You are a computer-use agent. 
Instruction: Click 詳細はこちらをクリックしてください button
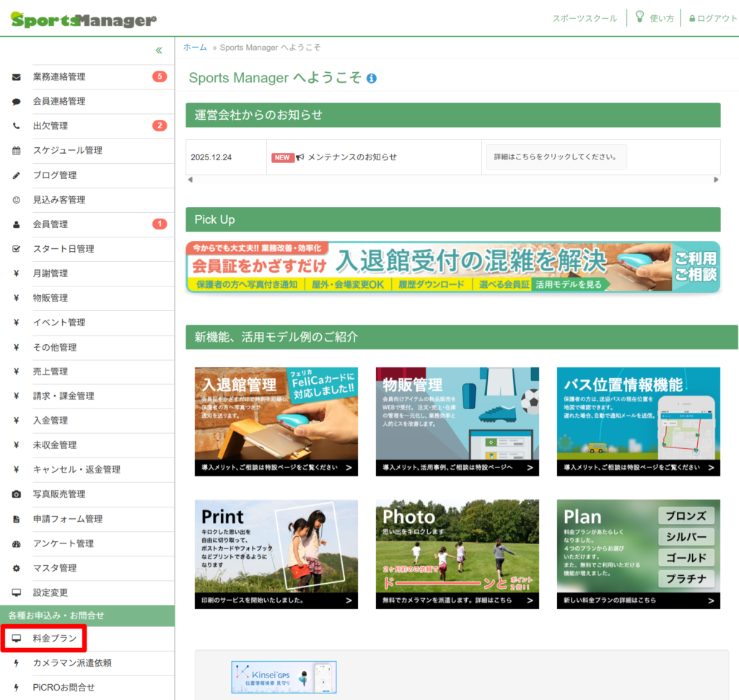556,157
